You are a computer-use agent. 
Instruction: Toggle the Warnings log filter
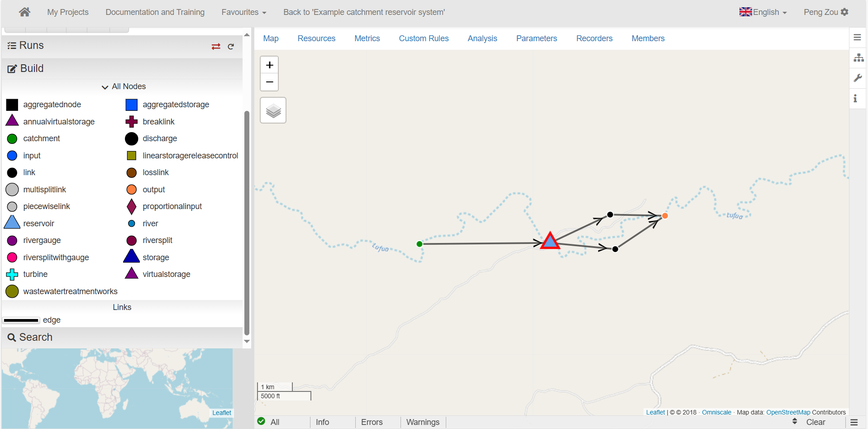(x=423, y=422)
